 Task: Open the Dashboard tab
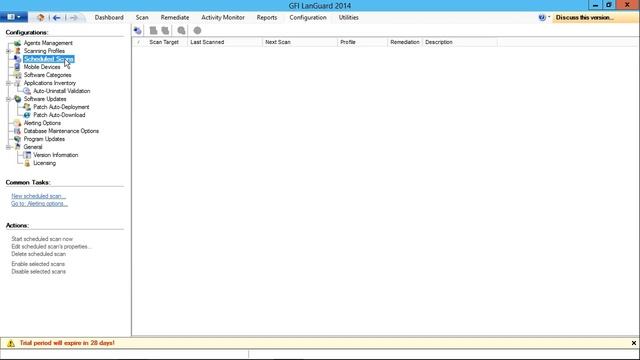pyautogui.click(x=109, y=18)
